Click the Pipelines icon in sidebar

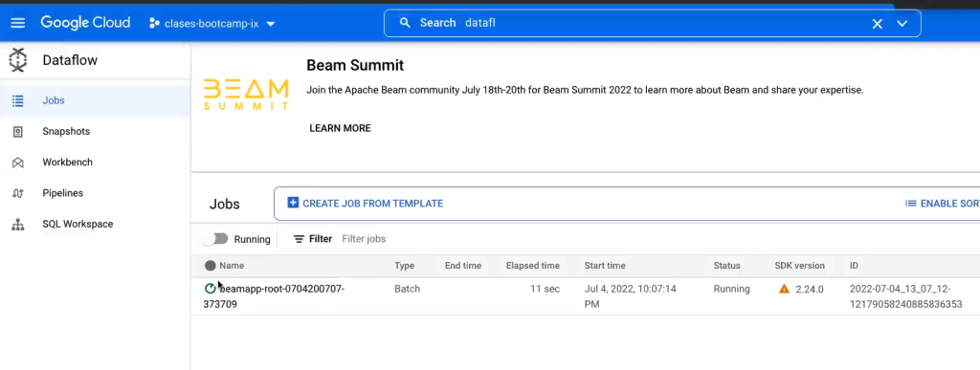[x=18, y=193]
